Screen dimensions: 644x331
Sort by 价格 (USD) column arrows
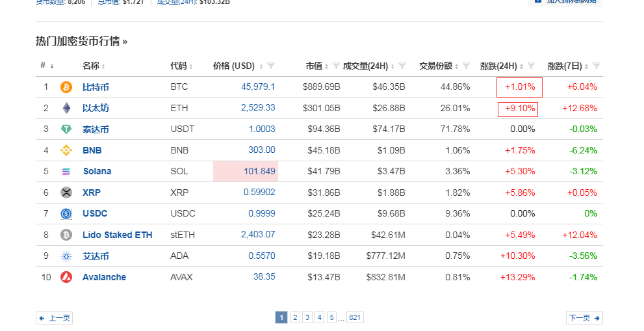[x=261, y=66]
